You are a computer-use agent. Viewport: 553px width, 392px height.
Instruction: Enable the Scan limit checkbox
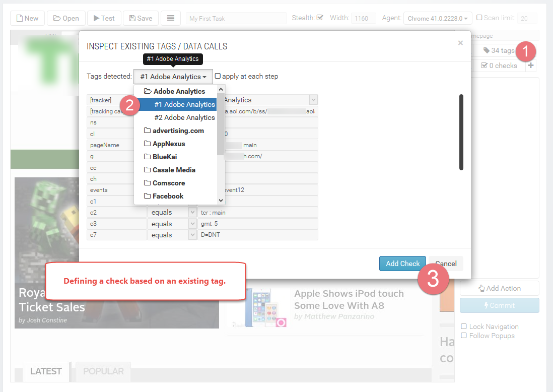[479, 17]
